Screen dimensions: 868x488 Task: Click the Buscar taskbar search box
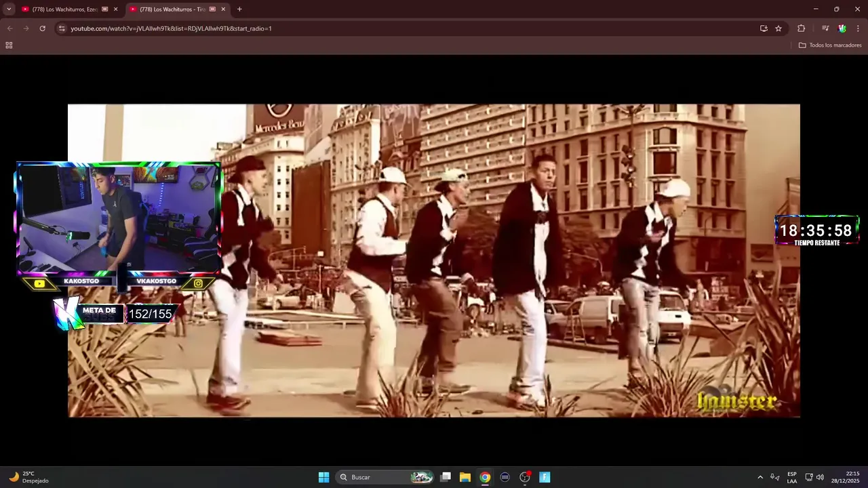pyautogui.click(x=386, y=477)
